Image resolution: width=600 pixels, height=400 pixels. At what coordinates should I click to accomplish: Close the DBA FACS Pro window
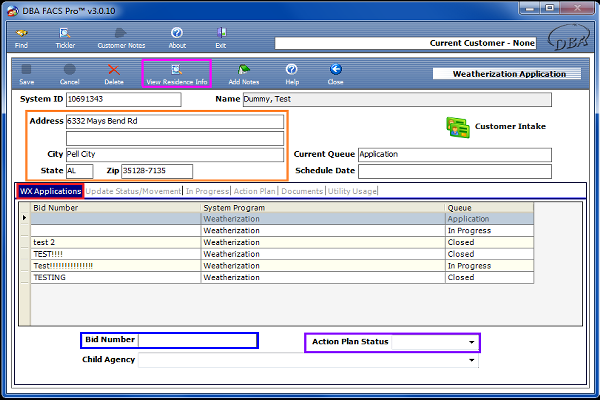pos(577,8)
